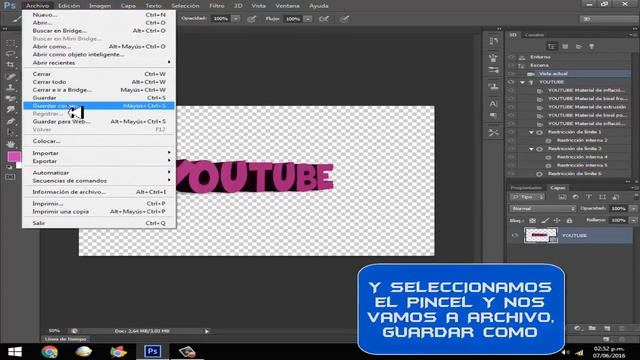Collapse Restricción de límite 3 arrow
The height and width of the screenshot is (360, 640).
pos(531,149)
